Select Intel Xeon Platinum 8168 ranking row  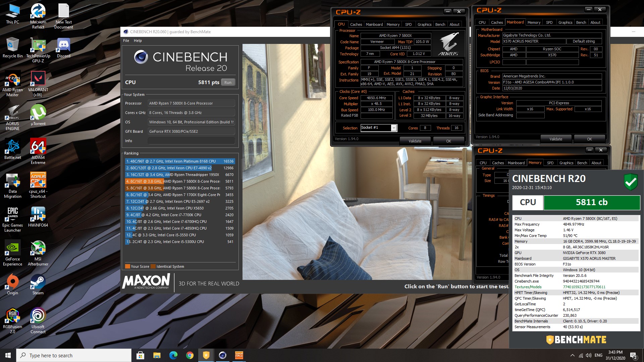180,161
